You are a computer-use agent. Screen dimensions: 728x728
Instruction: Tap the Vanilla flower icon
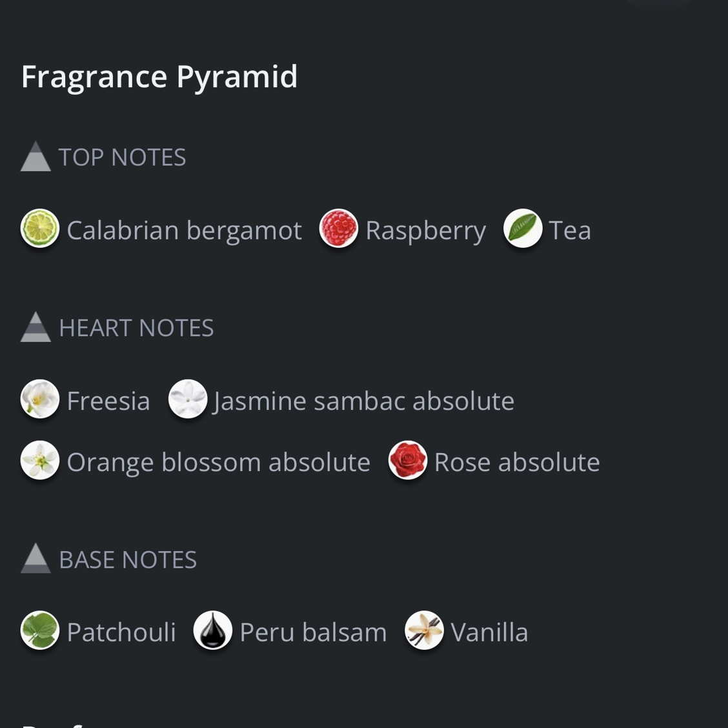pos(424,630)
